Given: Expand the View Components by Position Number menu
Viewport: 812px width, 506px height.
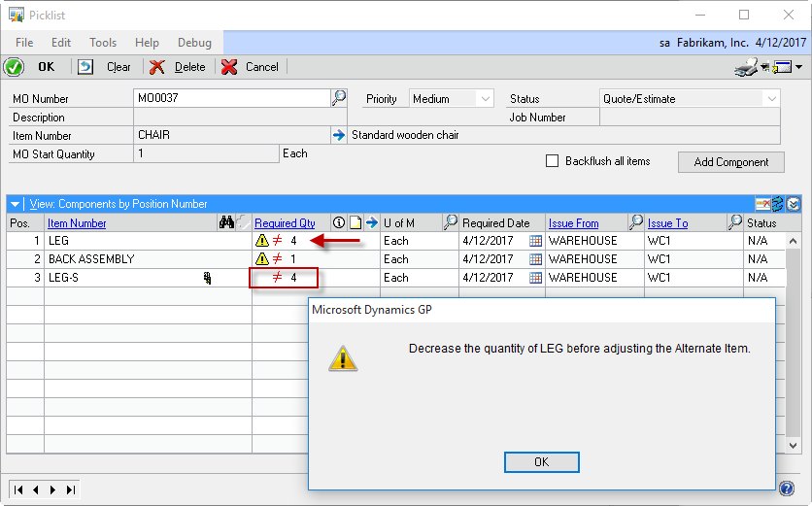Looking at the screenshot, I should tap(15, 204).
